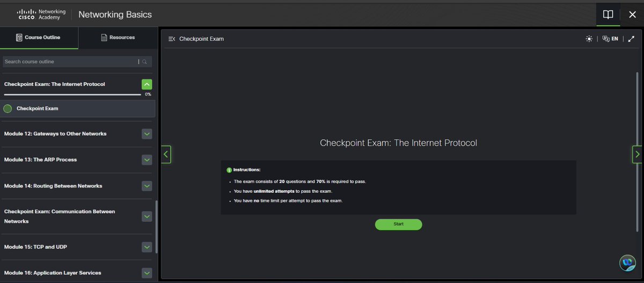This screenshot has height=283, width=644.
Task: Go to next page with right arrow
Action: pyautogui.click(x=637, y=155)
